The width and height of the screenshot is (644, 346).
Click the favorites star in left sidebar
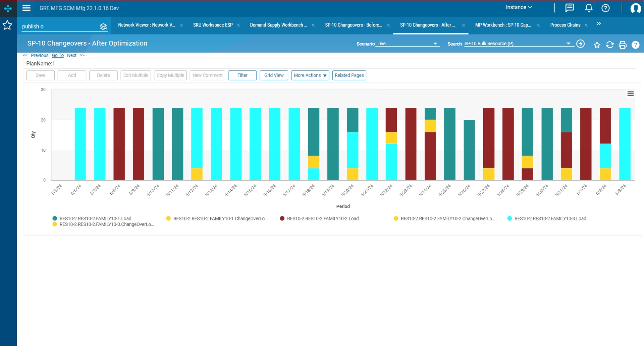(x=7, y=25)
